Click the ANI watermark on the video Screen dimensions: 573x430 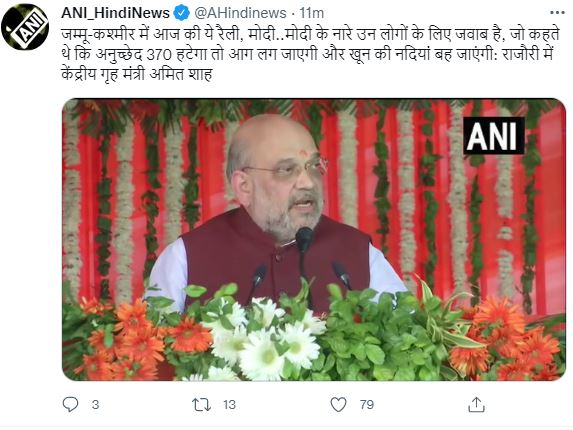494,136
